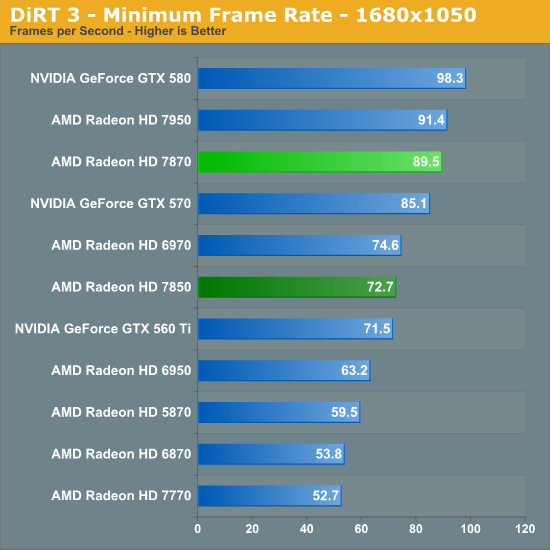550x550 pixels.
Task: Click the x-axis tick label 40
Action: (307, 529)
